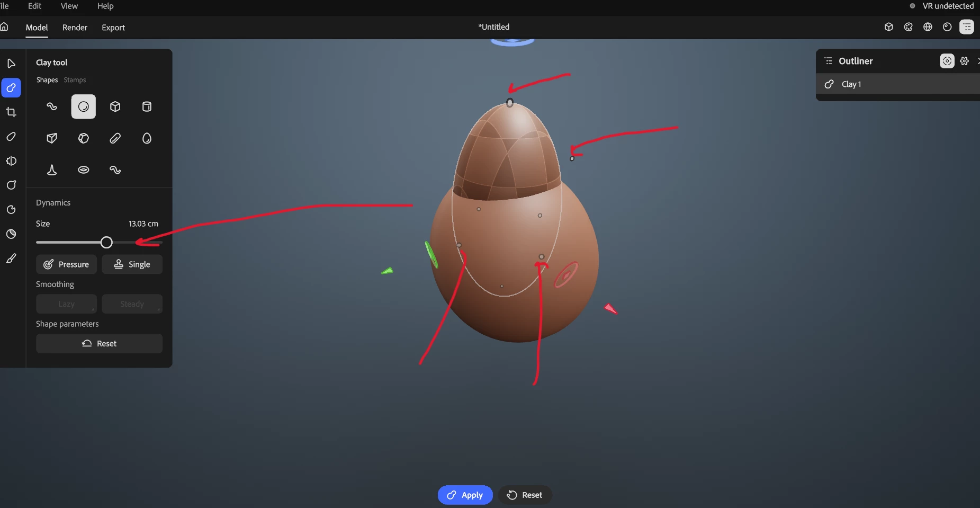The height and width of the screenshot is (508, 980).
Task: Reset shape parameters in Clay tool panel
Action: (x=99, y=343)
